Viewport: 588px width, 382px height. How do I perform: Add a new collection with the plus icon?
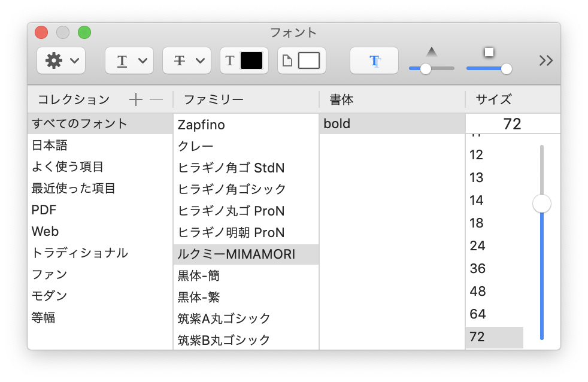[x=135, y=99]
